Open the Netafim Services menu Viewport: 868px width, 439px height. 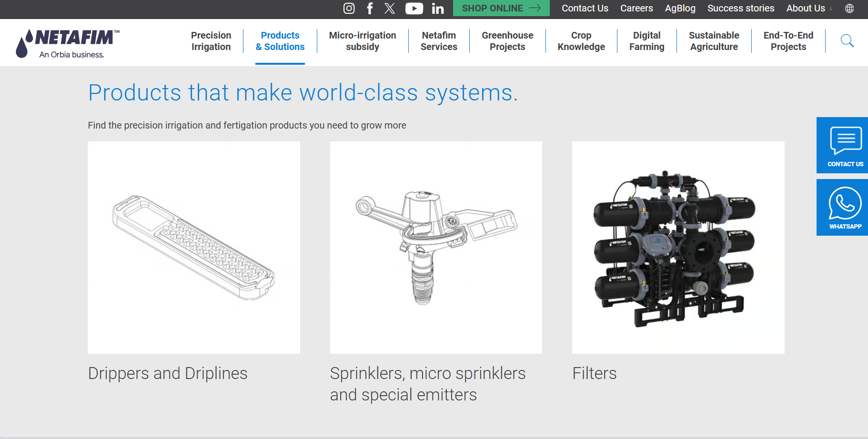click(x=439, y=41)
